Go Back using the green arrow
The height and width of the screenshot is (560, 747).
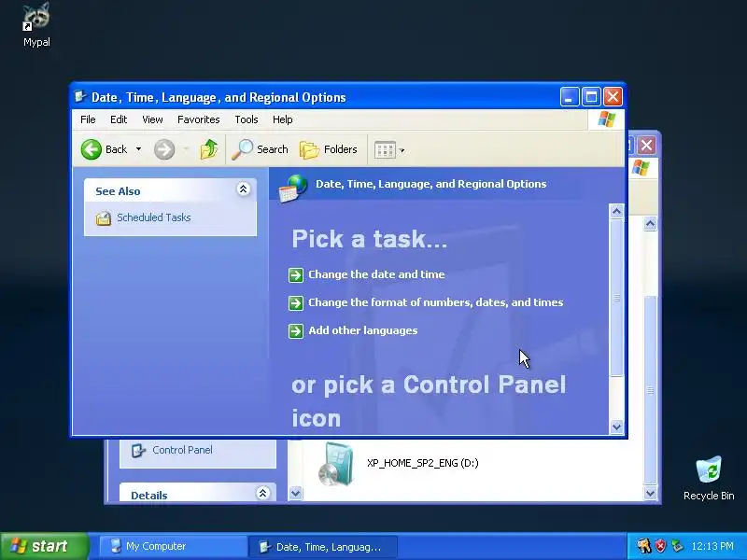click(91, 149)
